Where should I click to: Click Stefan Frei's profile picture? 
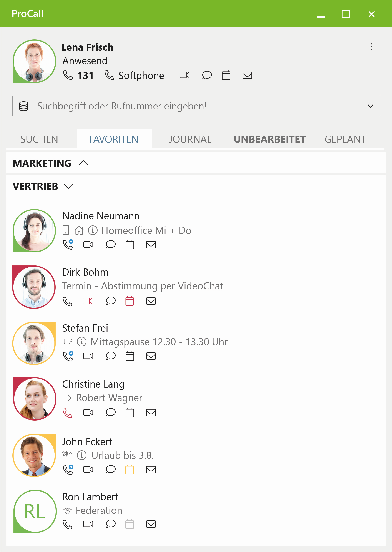point(34,343)
